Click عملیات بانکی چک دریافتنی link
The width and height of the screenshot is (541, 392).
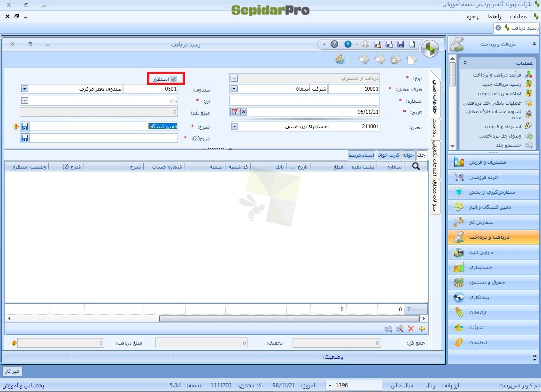492,103
